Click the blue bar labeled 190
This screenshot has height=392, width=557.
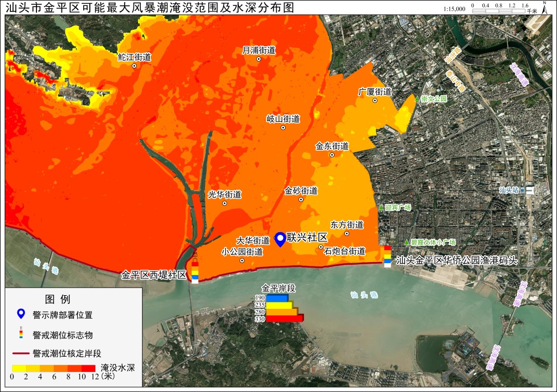277,298
